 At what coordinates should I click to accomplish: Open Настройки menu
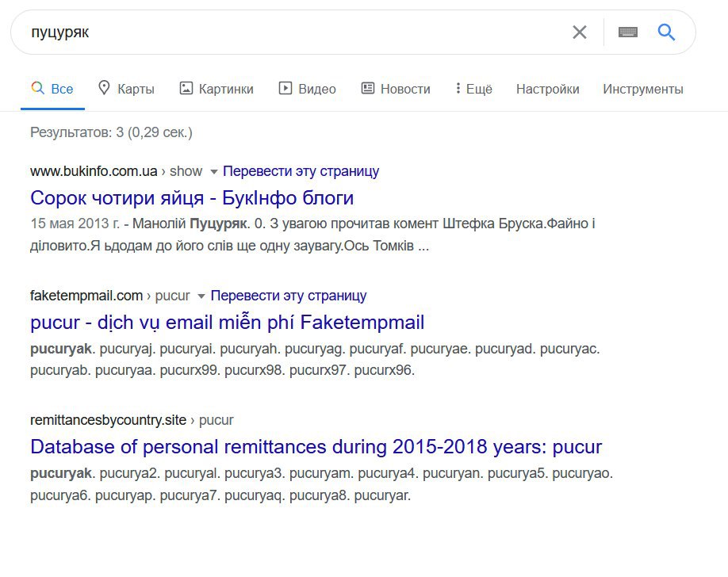[548, 89]
